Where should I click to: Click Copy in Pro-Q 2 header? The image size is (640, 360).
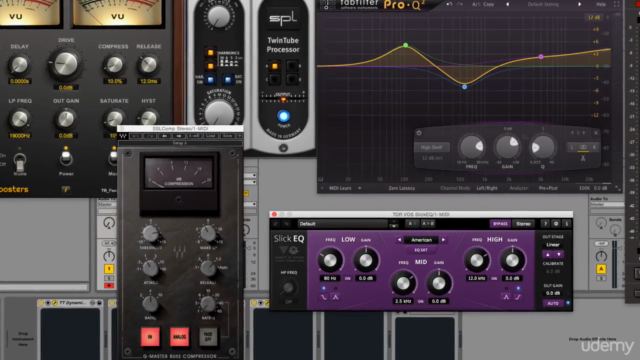click(488, 4)
